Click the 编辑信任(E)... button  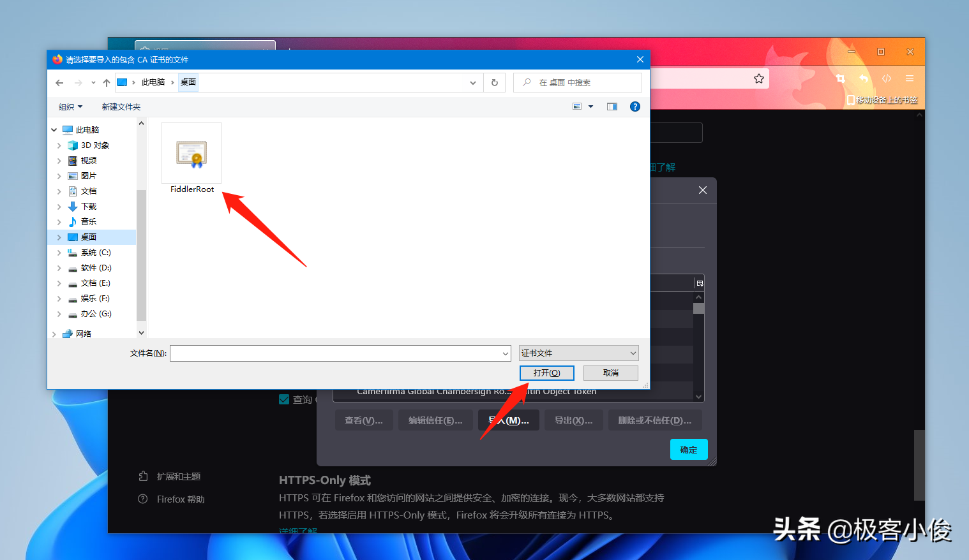click(435, 420)
